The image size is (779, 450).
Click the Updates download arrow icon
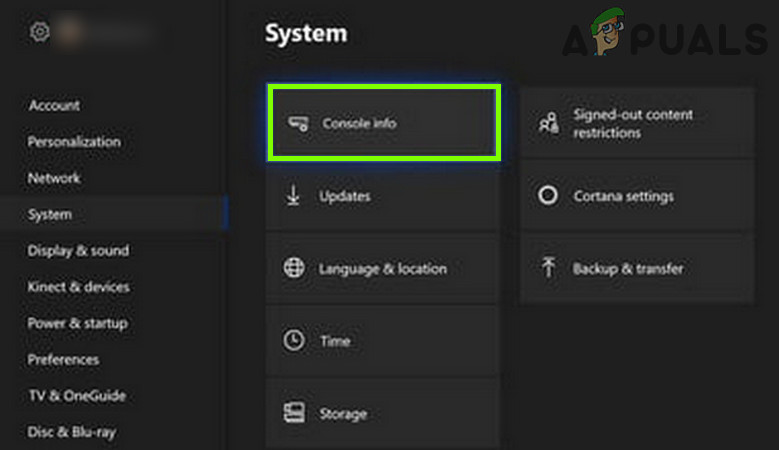pyautogui.click(x=293, y=196)
